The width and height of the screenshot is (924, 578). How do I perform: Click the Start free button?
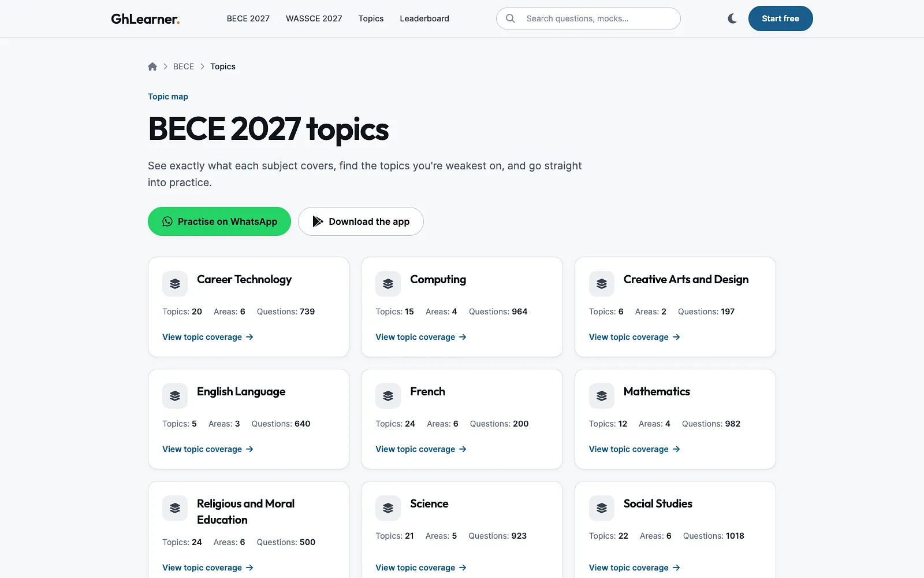(x=781, y=18)
